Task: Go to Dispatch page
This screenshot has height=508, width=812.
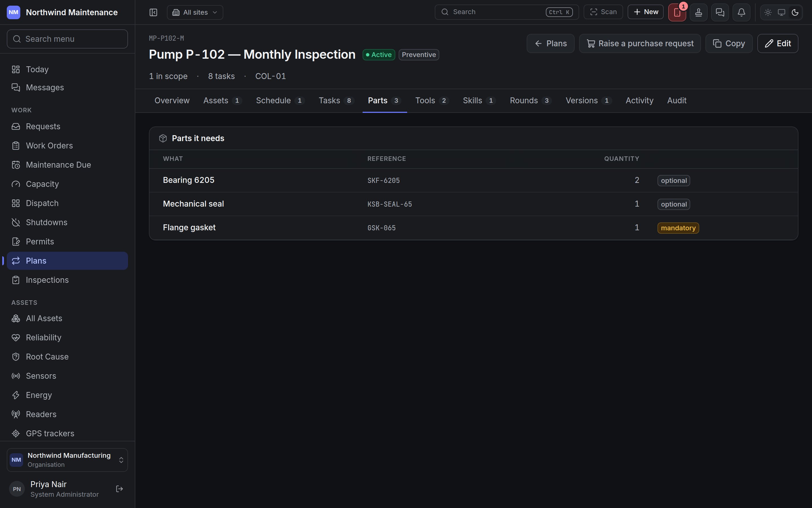Action: 67,203
